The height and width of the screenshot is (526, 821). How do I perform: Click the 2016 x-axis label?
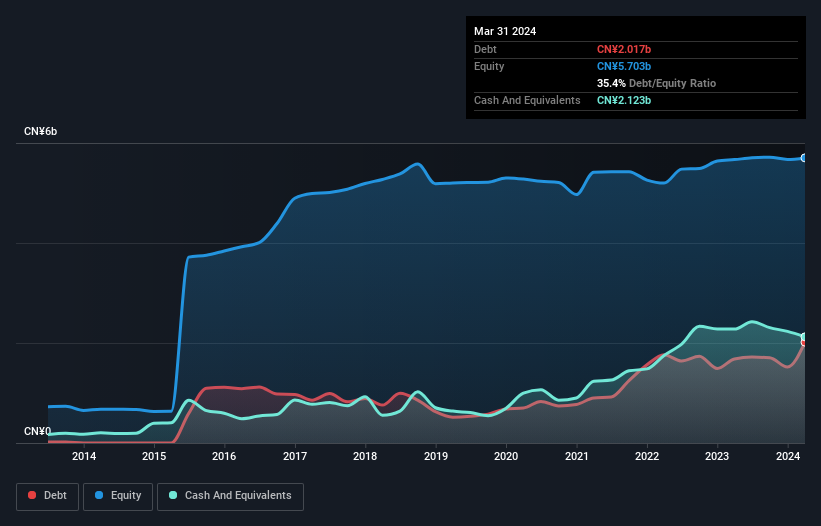[x=224, y=456]
